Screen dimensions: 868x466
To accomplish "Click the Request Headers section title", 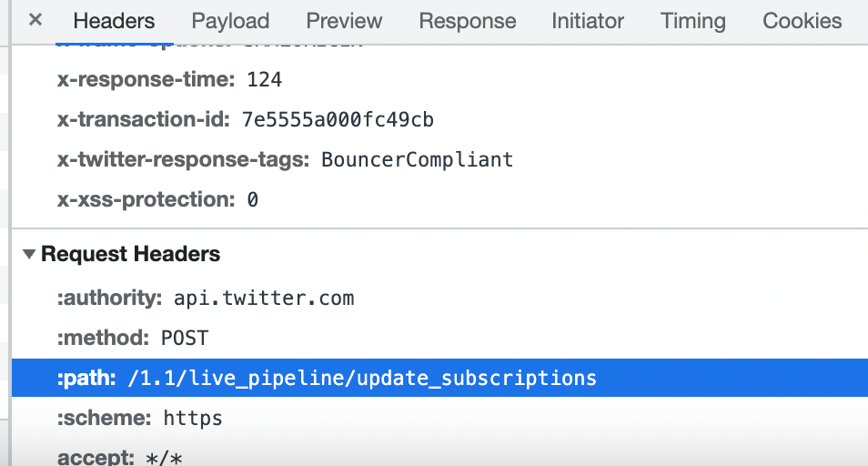I will point(131,255).
